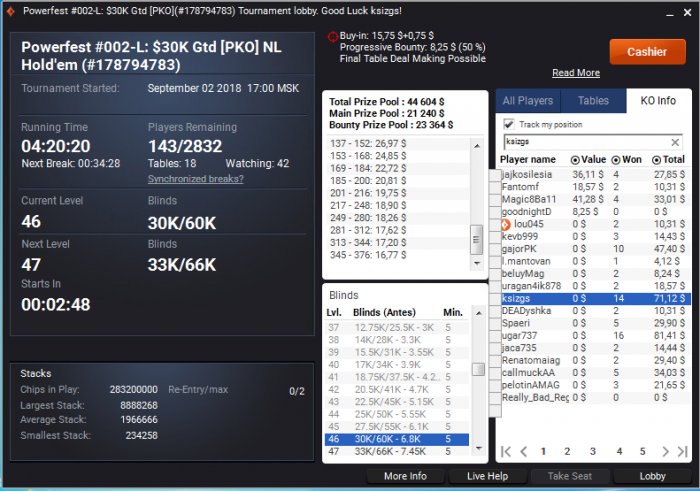Select player goodnightD row

click(x=596, y=212)
